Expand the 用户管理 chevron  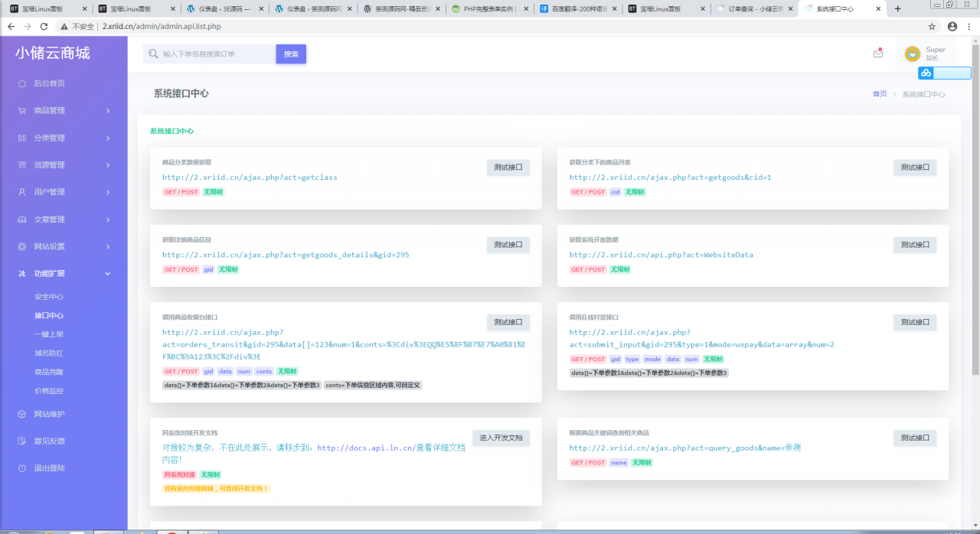point(108,192)
